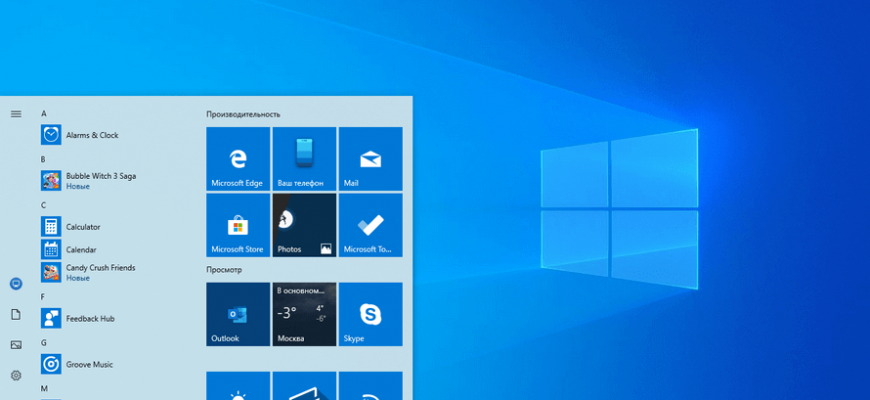Open Settings from the gear icon

(16, 375)
